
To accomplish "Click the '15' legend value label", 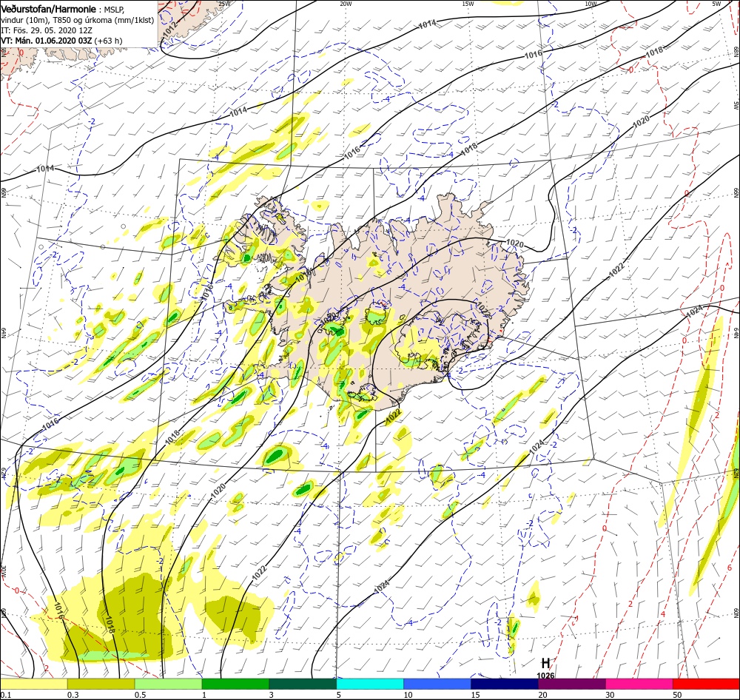I will pos(475,695).
